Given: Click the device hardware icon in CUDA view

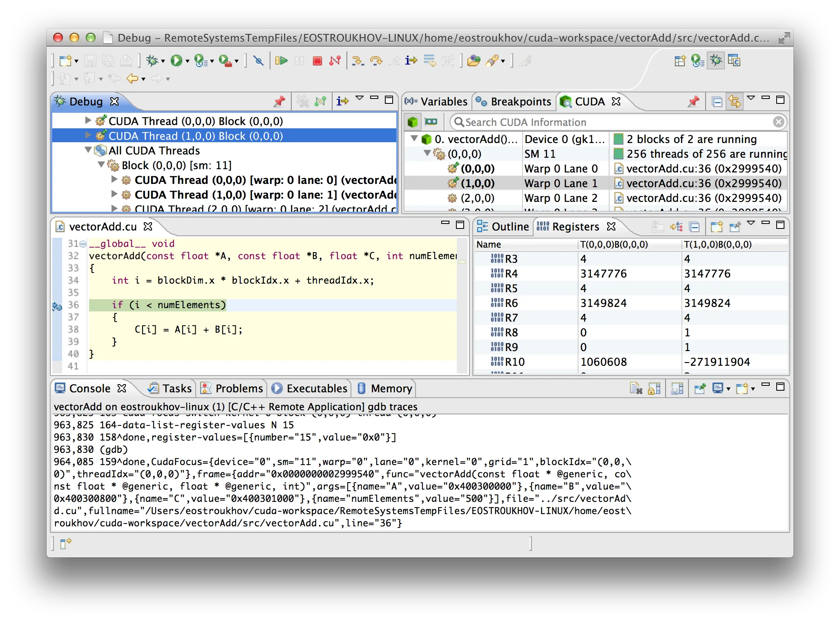Looking at the screenshot, I should click(x=431, y=121).
